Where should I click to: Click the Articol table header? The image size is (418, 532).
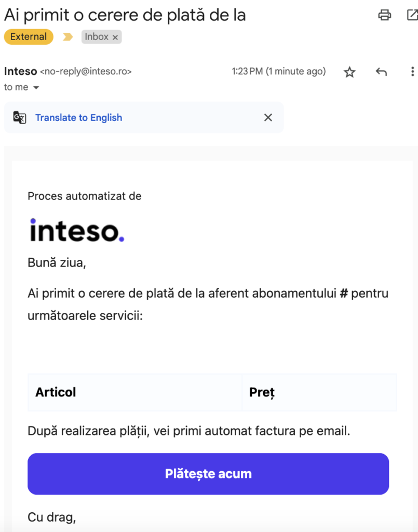(x=56, y=392)
